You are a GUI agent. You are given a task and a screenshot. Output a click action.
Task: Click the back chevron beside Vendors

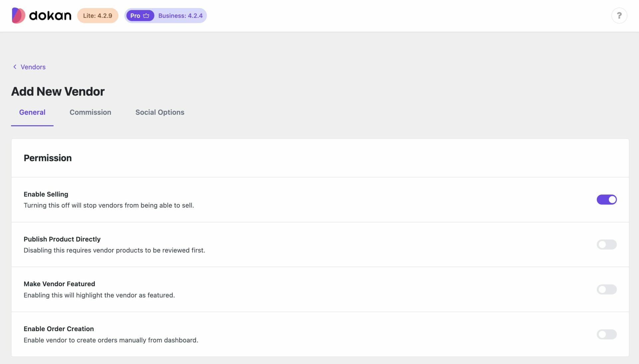pyautogui.click(x=15, y=67)
